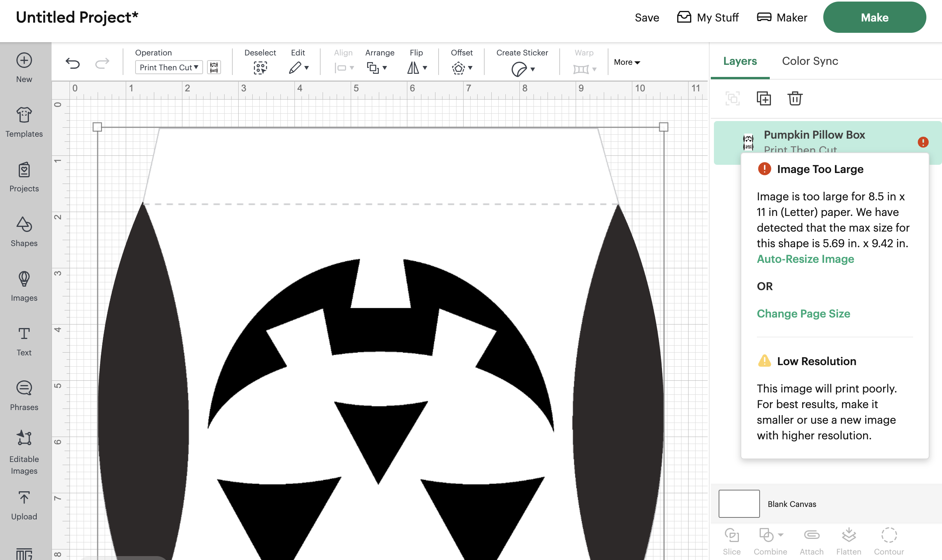Click the Create Sticker icon
942x560 pixels.
519,70
